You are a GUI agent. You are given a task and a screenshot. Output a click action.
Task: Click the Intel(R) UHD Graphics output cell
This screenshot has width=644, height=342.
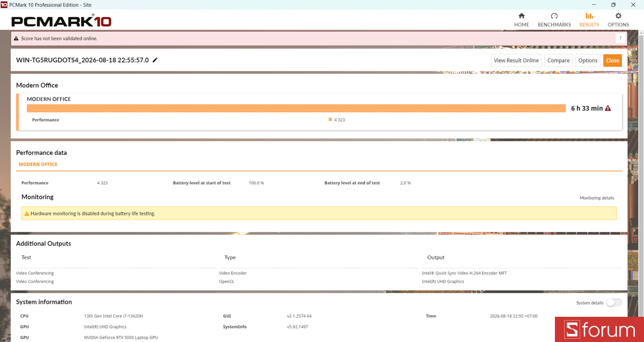click(443, 281)
